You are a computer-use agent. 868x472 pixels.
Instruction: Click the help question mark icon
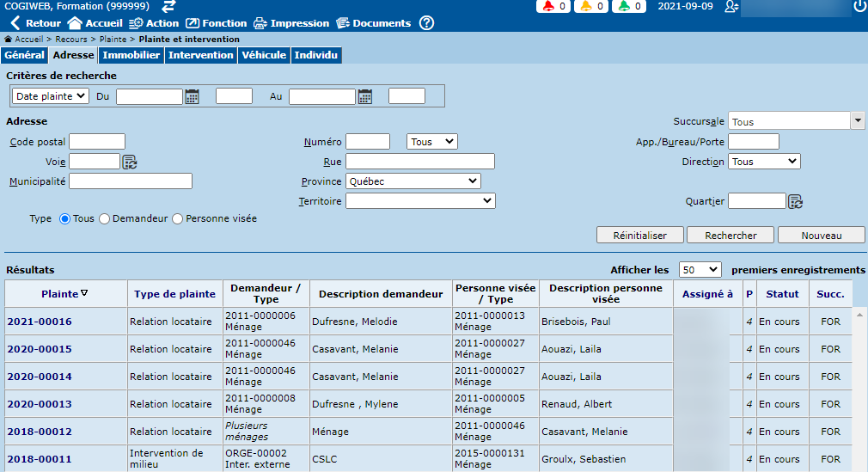point(426,23)
